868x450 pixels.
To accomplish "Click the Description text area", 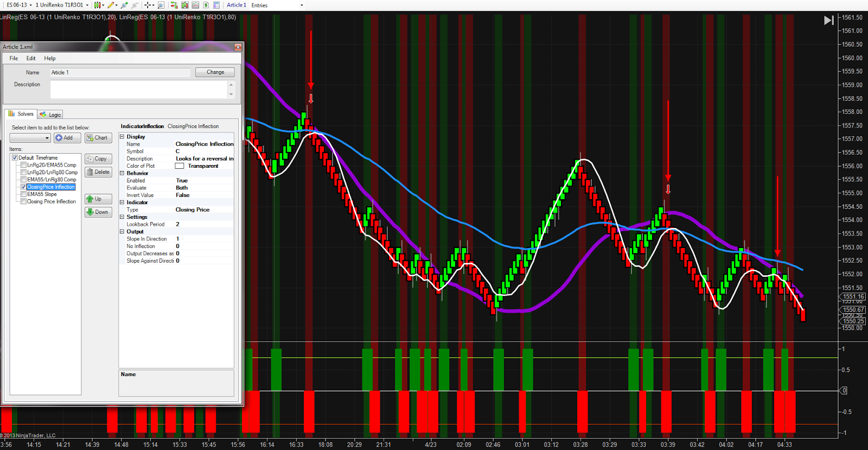I will (x=139, y=90).
